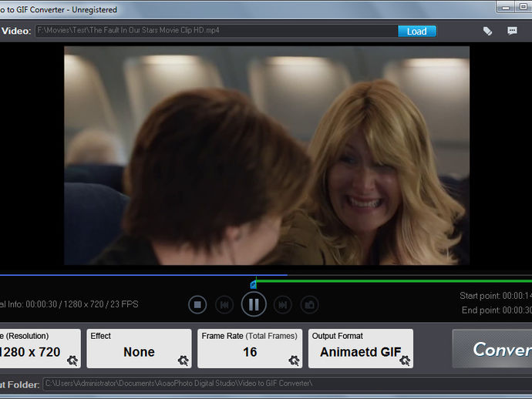The width and height of the screenshot is (532, 399).
Task: Click the blue Load button
Action: point(417,31)
